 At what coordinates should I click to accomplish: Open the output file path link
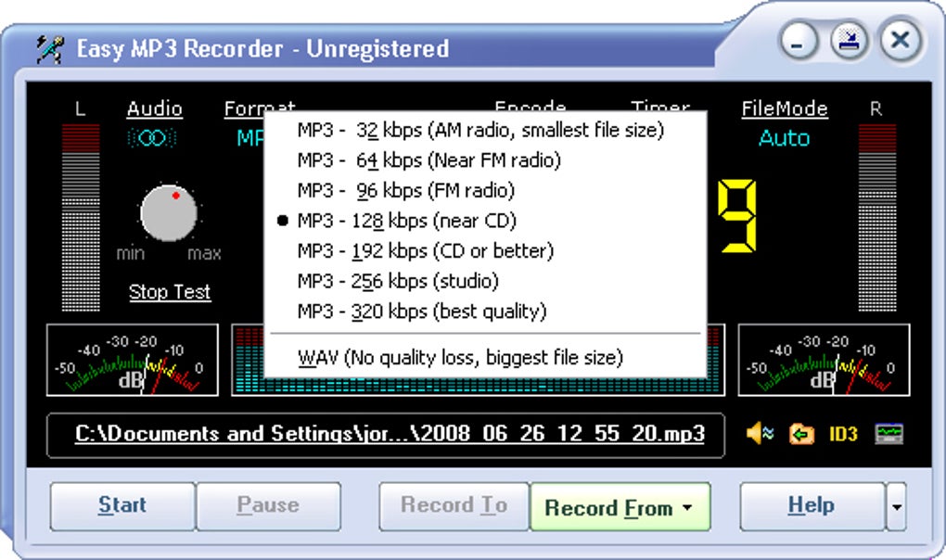[x=390, y=433]
